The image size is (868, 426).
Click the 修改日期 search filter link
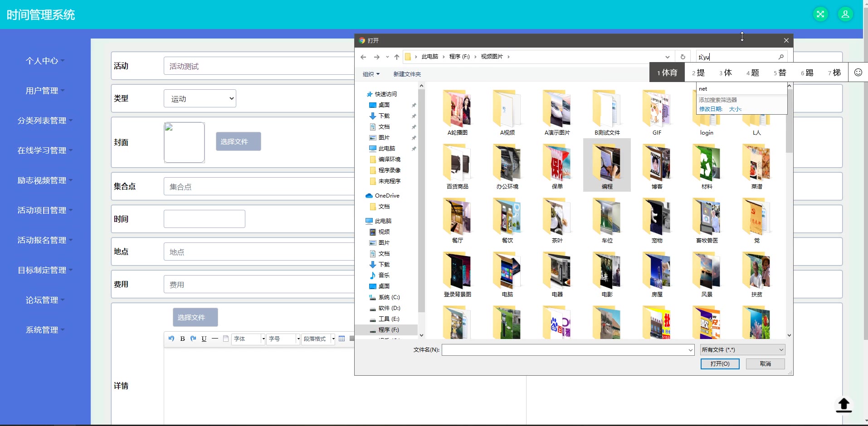click(x=711, y=109)
